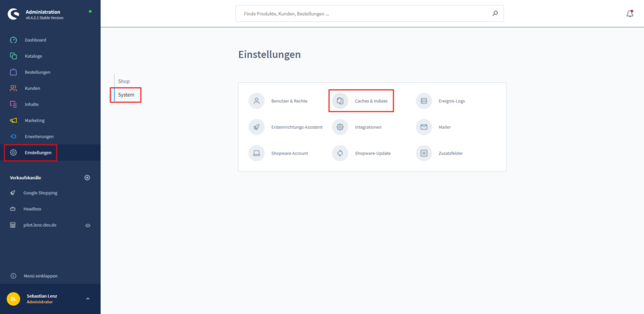Image resolution: width=644 pixels, height=314 pixels.
Task: Open the Shopware-Update refresh icon
Action: point(340,153)
